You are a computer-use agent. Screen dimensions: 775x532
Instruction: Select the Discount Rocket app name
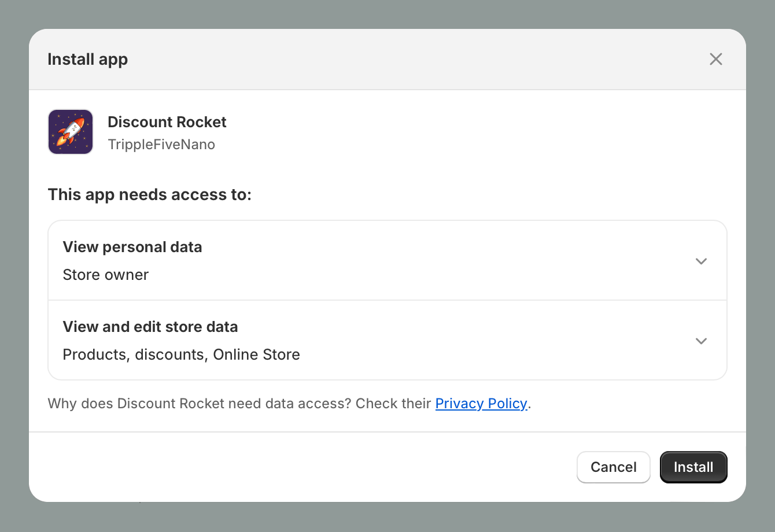167,122
